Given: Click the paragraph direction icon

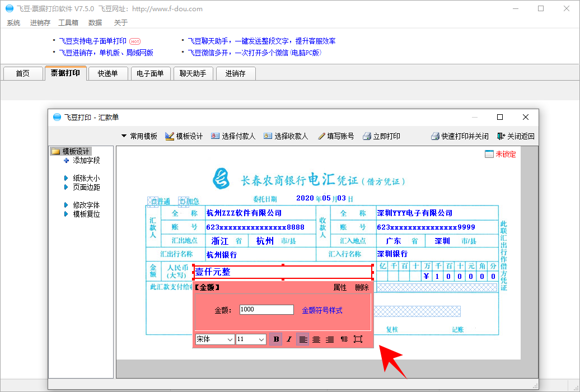Looking at the screenshot, I should coord(344,339).
